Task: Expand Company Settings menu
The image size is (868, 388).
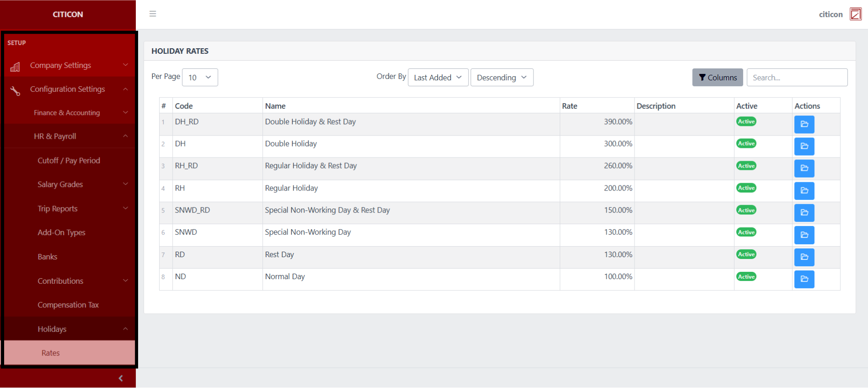Action: [x=69, y=65]
